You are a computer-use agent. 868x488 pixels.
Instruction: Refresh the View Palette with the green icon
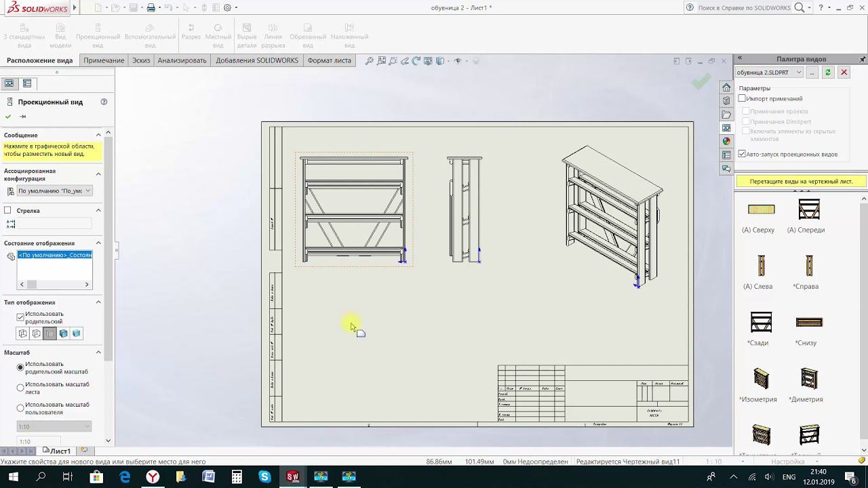[x=827, y=73]
